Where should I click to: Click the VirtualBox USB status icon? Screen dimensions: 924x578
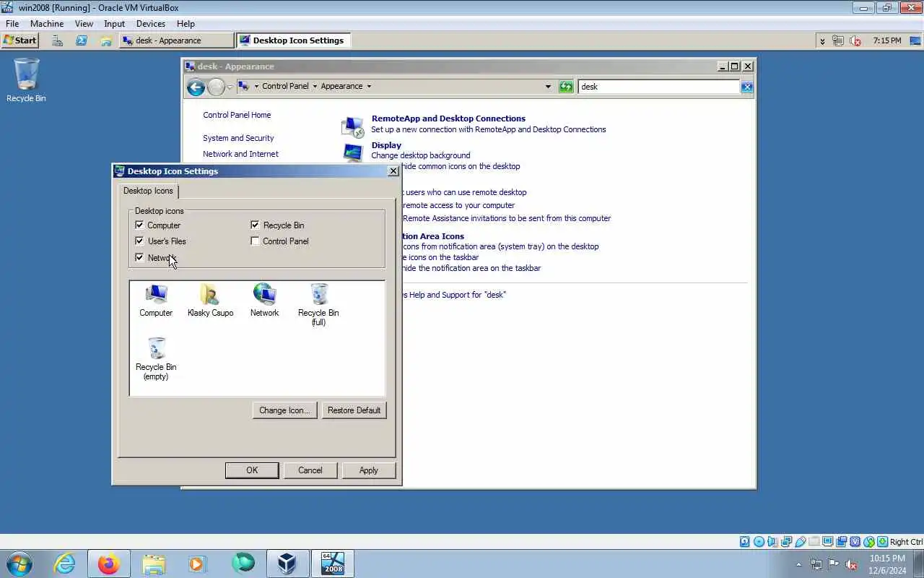coord(800,542)
